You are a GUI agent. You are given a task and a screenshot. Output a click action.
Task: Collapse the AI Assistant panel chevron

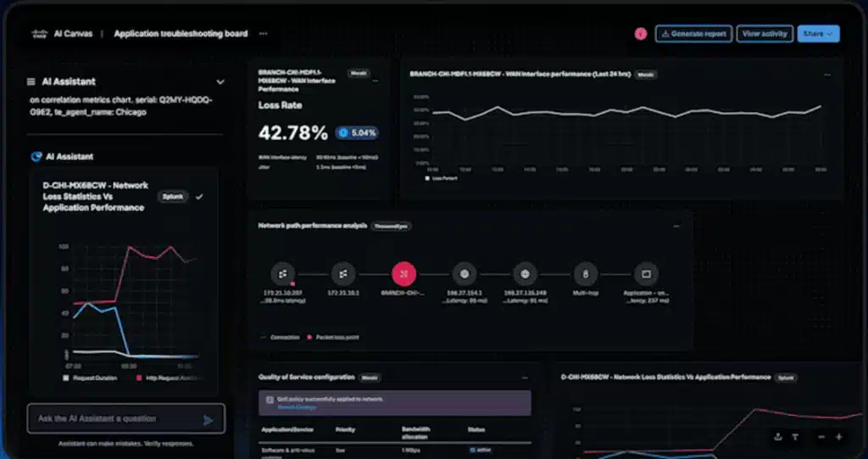click(x=220, y=82)
